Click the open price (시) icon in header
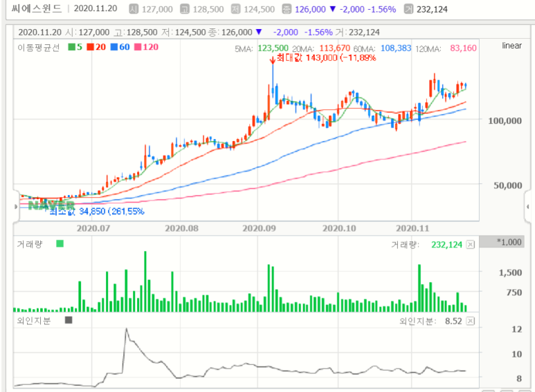Viewport: 535px width, 392px height. [x=134, y=9]
